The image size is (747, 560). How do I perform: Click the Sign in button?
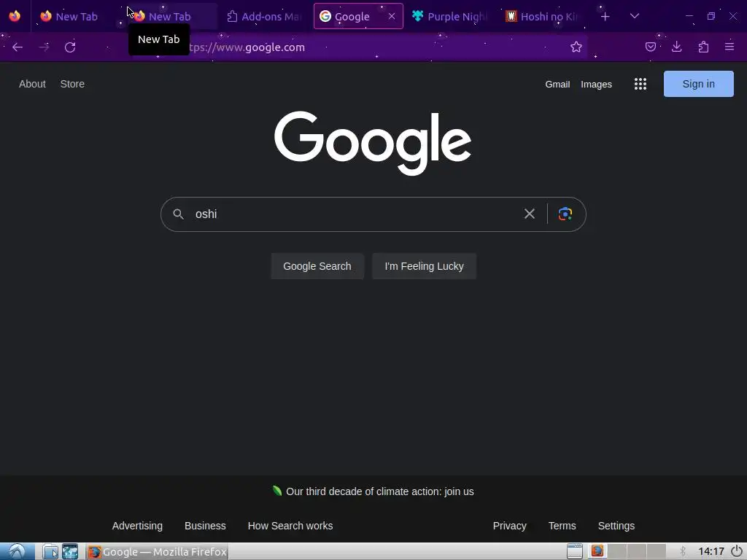[698, 84]
